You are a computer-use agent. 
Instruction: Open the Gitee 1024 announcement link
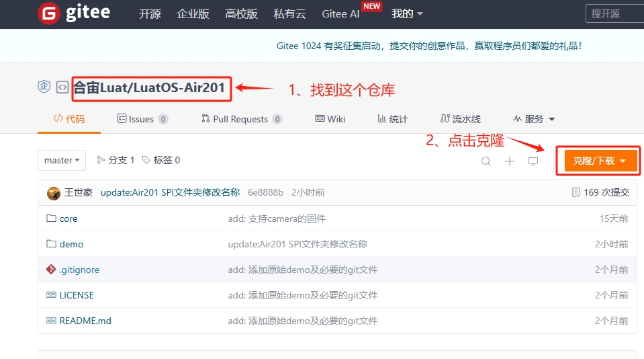click(x=429, y=46)
